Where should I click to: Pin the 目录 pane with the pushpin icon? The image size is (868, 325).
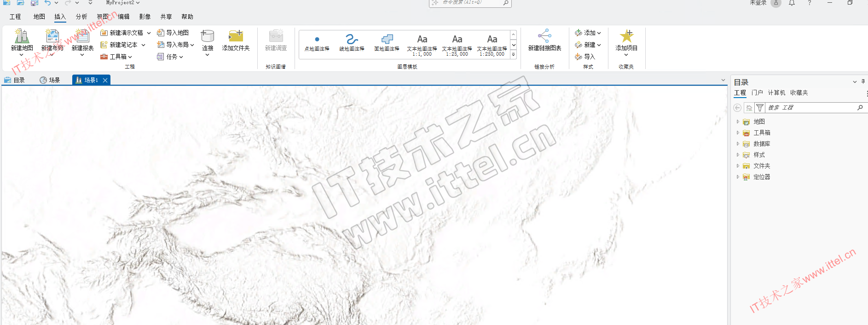(x=863, y=81)
